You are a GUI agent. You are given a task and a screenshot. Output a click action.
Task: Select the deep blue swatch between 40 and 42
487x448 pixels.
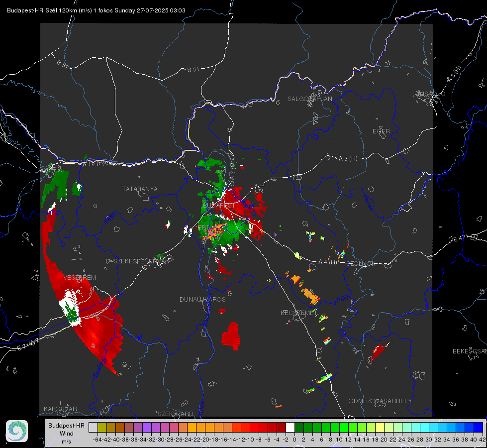[x=479, y=427]
